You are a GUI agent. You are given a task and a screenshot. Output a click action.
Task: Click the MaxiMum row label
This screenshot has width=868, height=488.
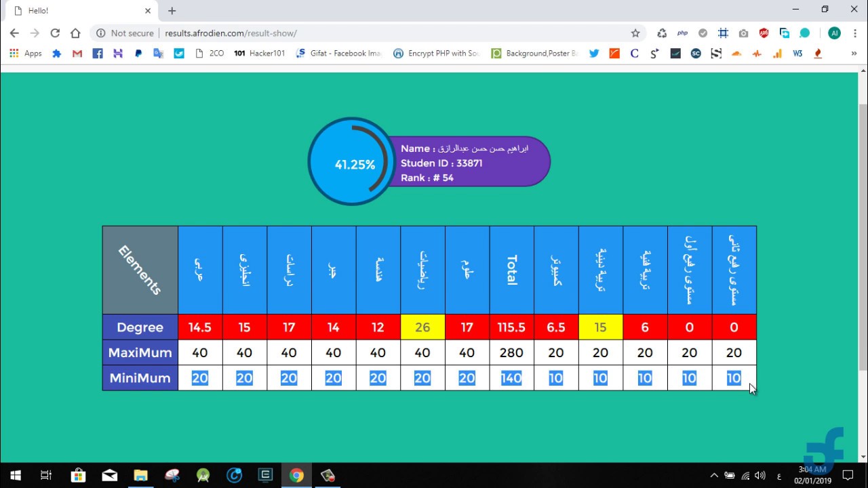tap(140, 352)
